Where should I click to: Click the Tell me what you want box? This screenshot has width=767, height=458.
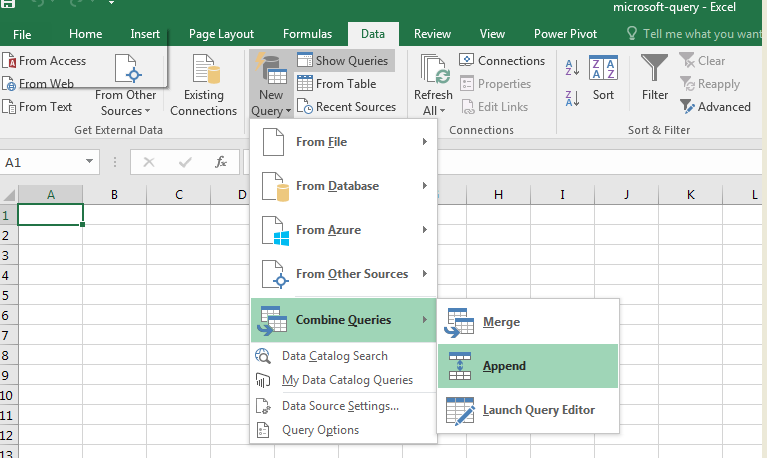pos(694,34)
